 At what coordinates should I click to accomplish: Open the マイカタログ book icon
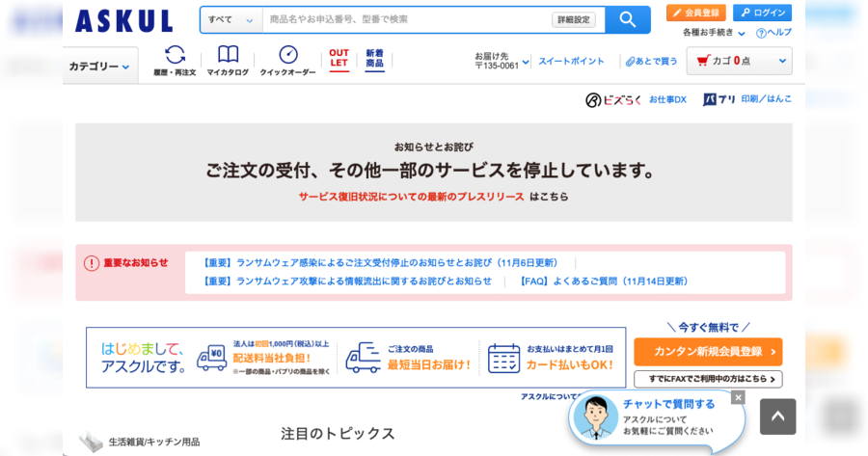tap(228, 60)
